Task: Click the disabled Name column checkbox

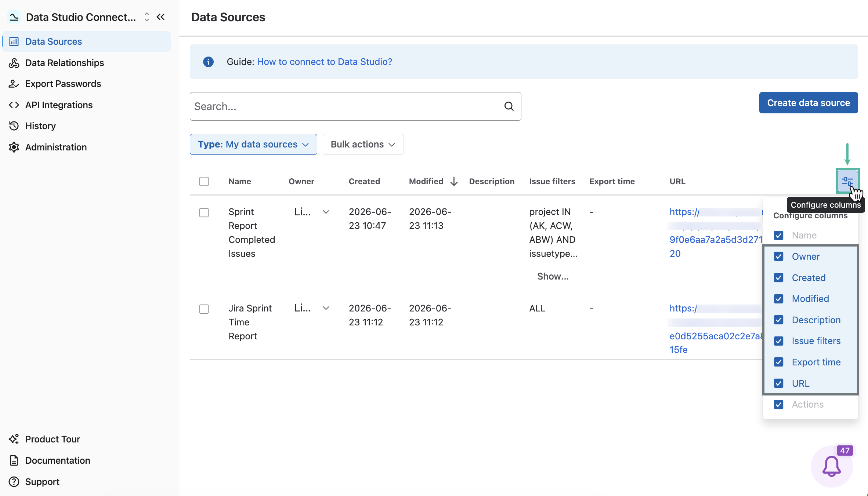Action: 779,235
